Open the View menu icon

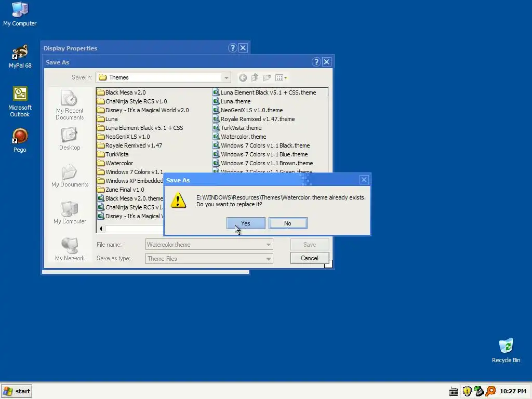tap(281, 78)
